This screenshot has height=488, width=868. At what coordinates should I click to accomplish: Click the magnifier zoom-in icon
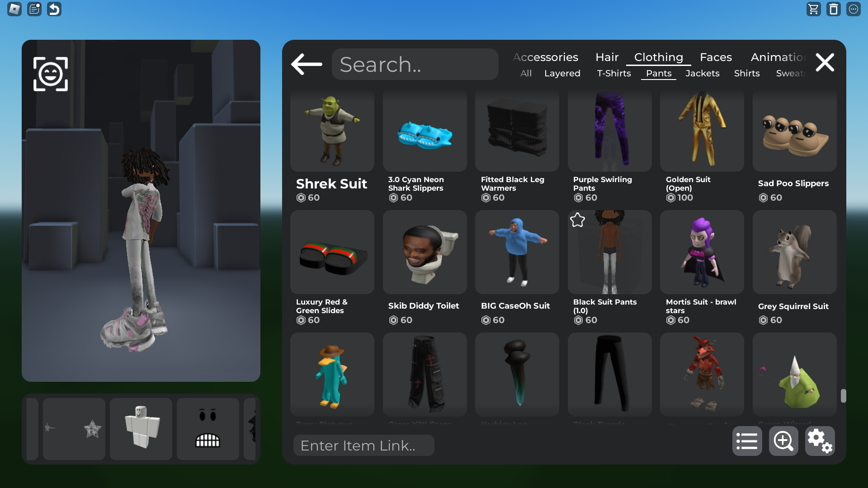(x=783, y=441)
